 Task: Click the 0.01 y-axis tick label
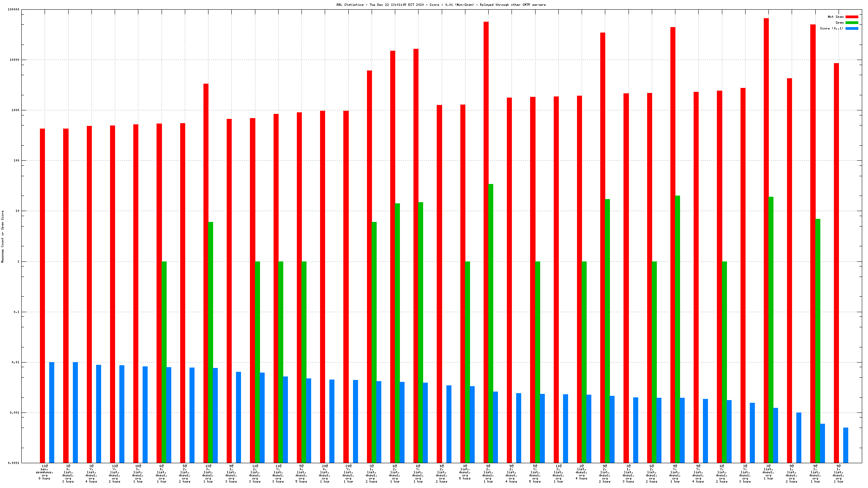pos(15,363)
